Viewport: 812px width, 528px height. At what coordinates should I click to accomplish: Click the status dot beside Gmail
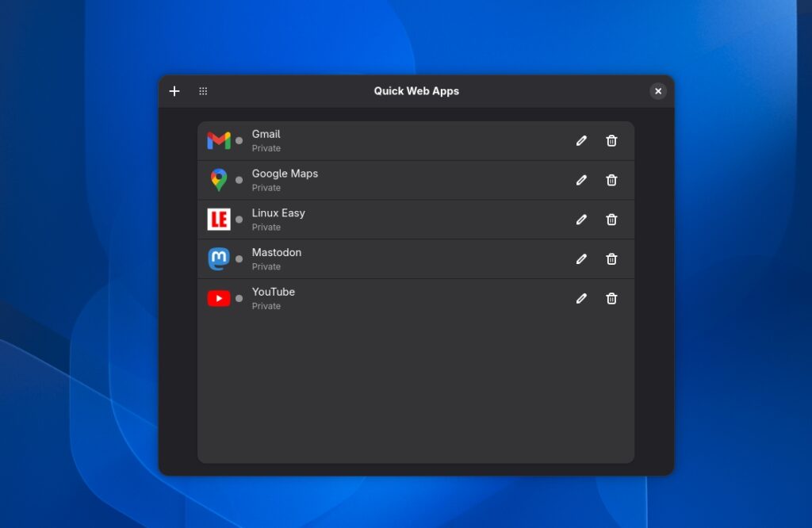[239, 141]
